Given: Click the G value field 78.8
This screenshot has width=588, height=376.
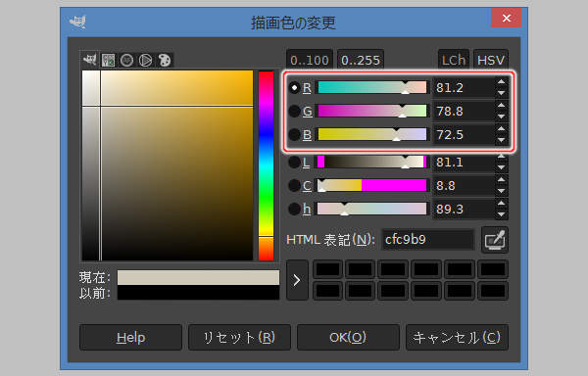Looking at the screenshot, I should [464, 111].
